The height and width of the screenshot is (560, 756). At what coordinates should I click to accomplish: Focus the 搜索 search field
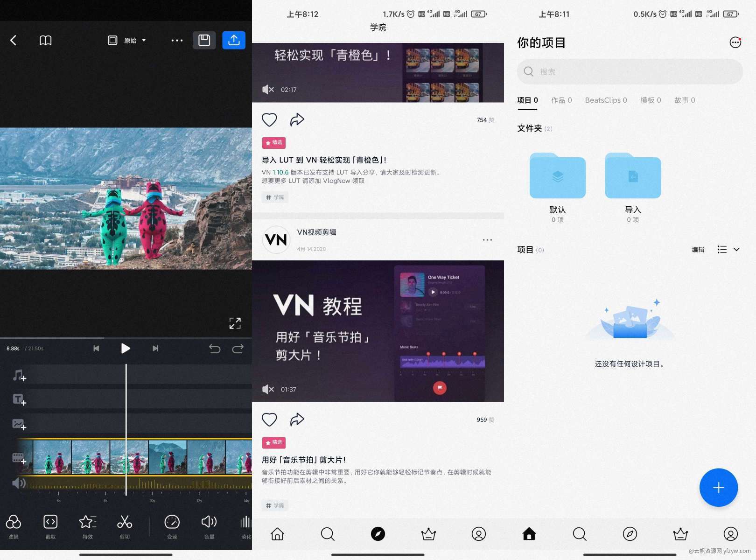point(630,71)
